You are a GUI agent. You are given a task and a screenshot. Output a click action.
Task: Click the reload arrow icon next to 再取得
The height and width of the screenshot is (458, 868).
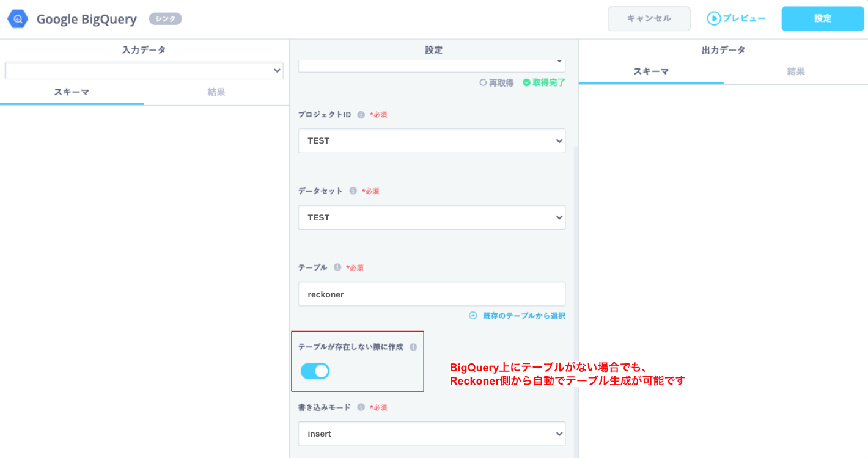483,82
